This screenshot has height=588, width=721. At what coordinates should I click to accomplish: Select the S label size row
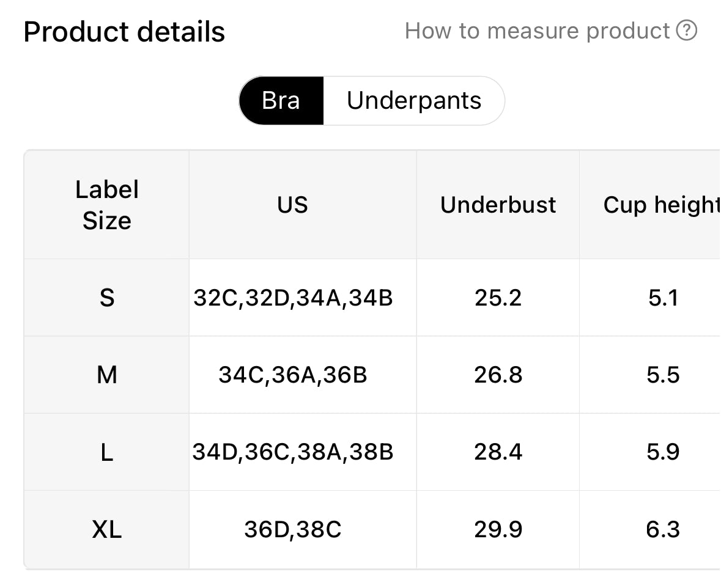(107, 298)
